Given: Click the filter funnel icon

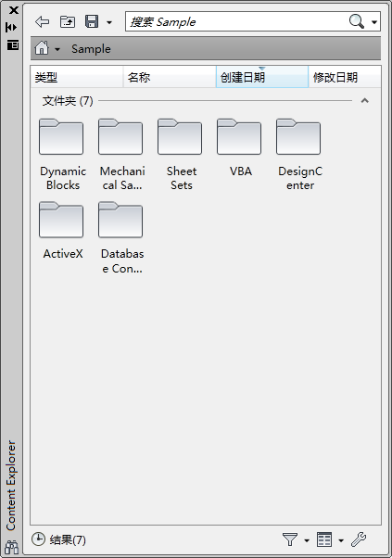Looking at the screenshot, I should [x=290, y=539].
